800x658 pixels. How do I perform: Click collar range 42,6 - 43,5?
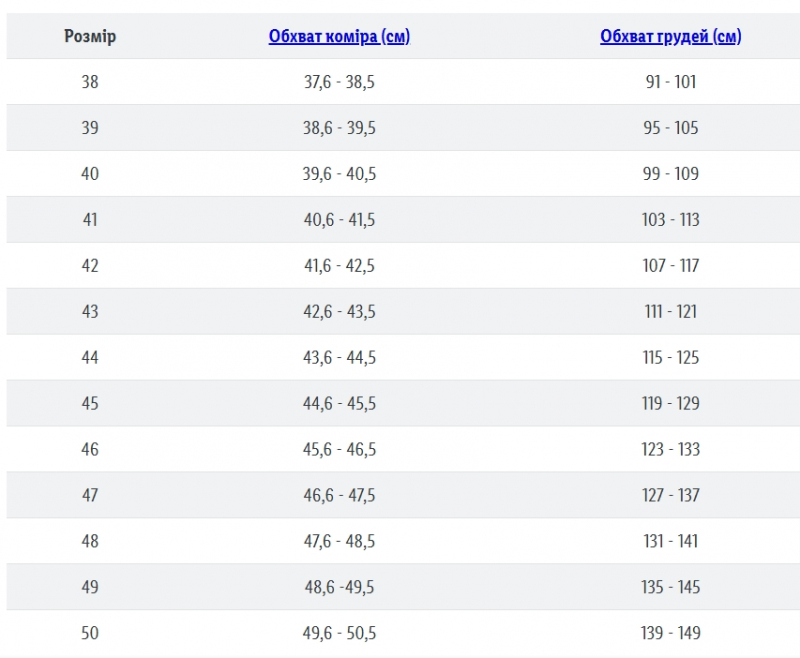(x=339, y=311)
